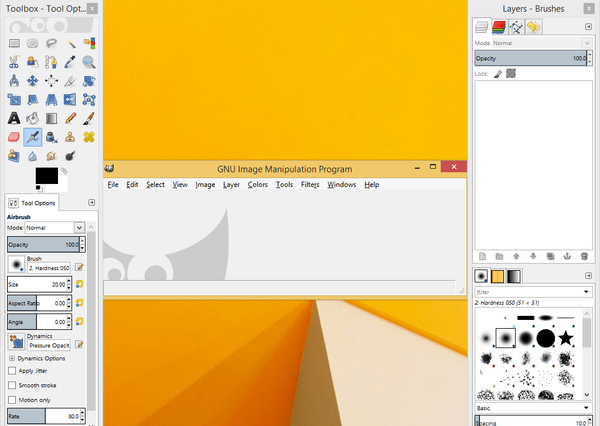This screenshot has height=426, width=600.
Task: Enable the Motion only checkbox
Action: [12, 400]
